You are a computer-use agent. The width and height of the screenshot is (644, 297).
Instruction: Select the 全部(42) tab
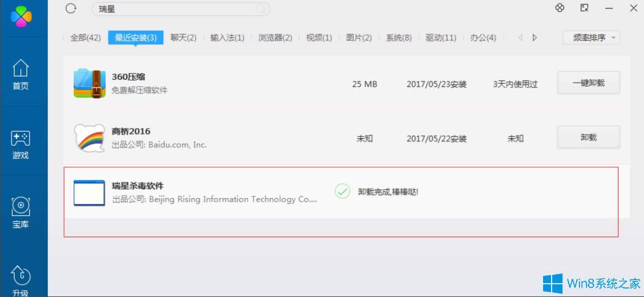85,38
